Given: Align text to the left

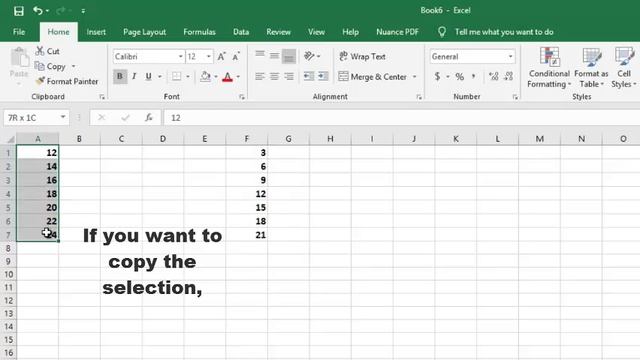Looking at the screenshot, I should pyautogui.click(x=260, y=76).
